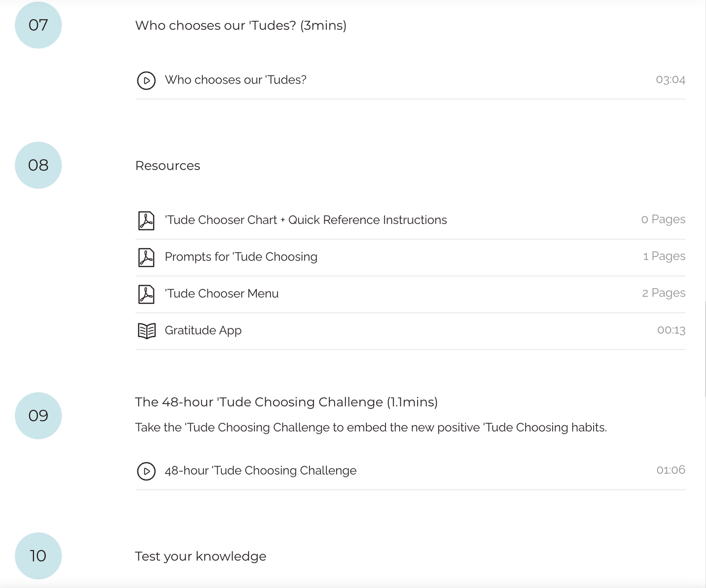Screen dimensions: 706x588
Task: Select the 07 section number badge
Action: pos(38,25)
